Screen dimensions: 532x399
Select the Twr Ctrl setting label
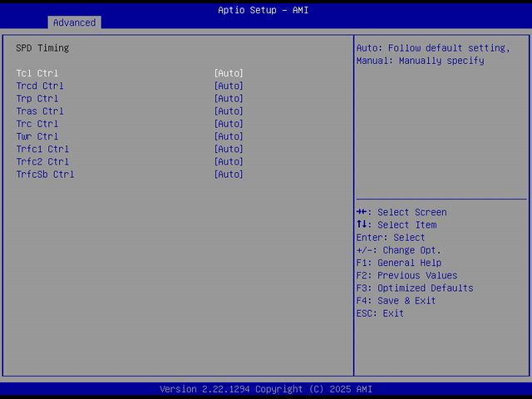(37, 136)
